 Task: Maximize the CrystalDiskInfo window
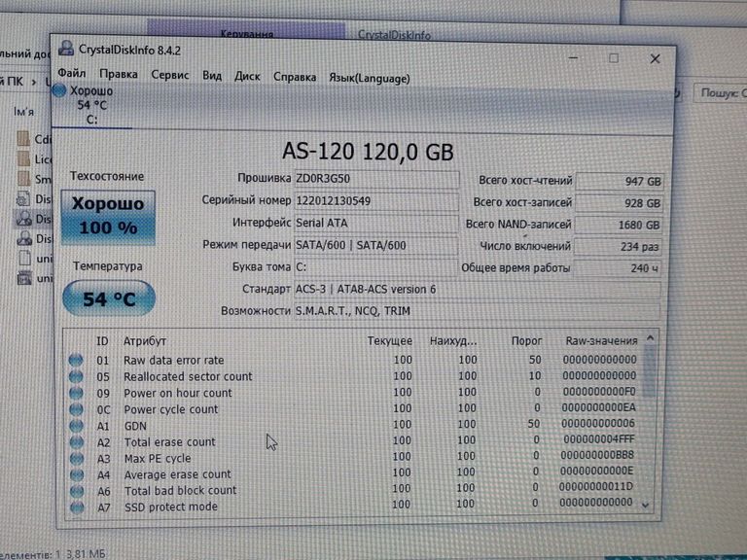click(x=614, y=58)
